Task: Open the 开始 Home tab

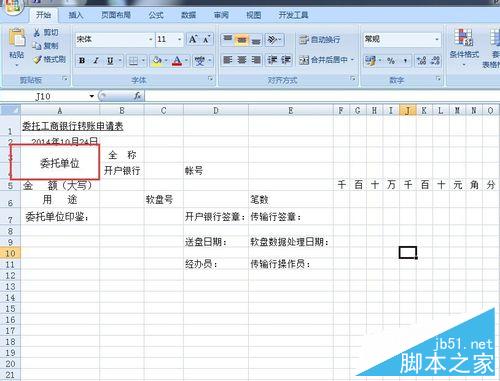Action: pos(43,15)
